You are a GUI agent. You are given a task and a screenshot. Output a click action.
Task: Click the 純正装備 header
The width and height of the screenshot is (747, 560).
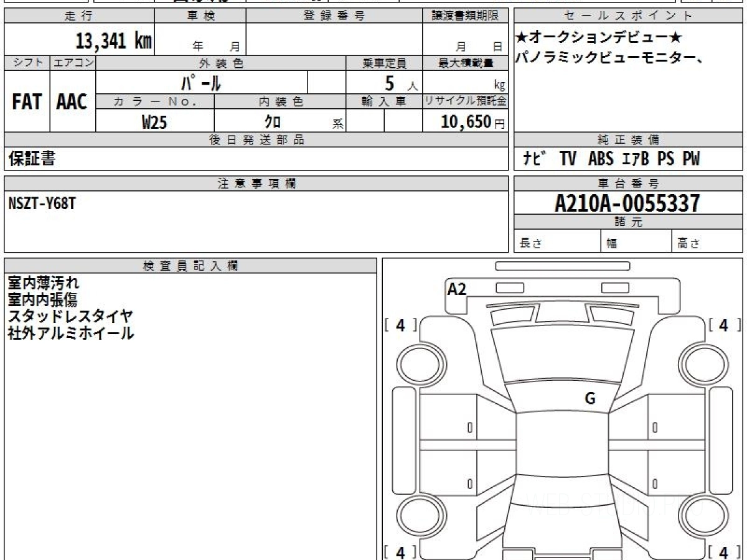coord(629,140)
